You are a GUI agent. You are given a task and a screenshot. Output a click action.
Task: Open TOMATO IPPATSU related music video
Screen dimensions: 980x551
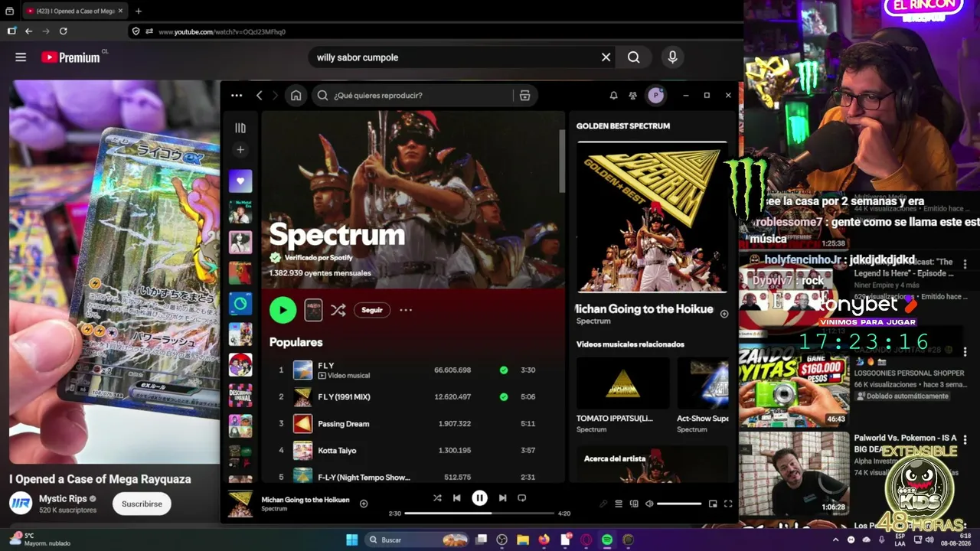623,383
